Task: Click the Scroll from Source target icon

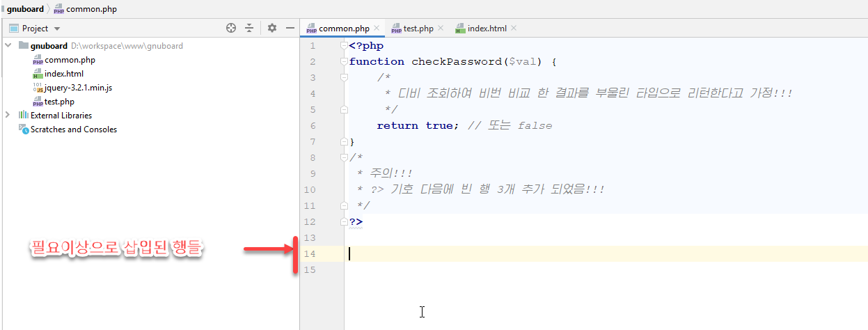Action: tap(231, 29)
